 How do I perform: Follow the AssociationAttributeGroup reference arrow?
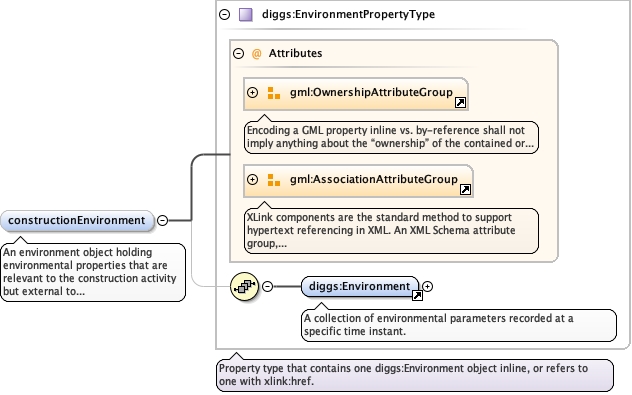point(466,189)
